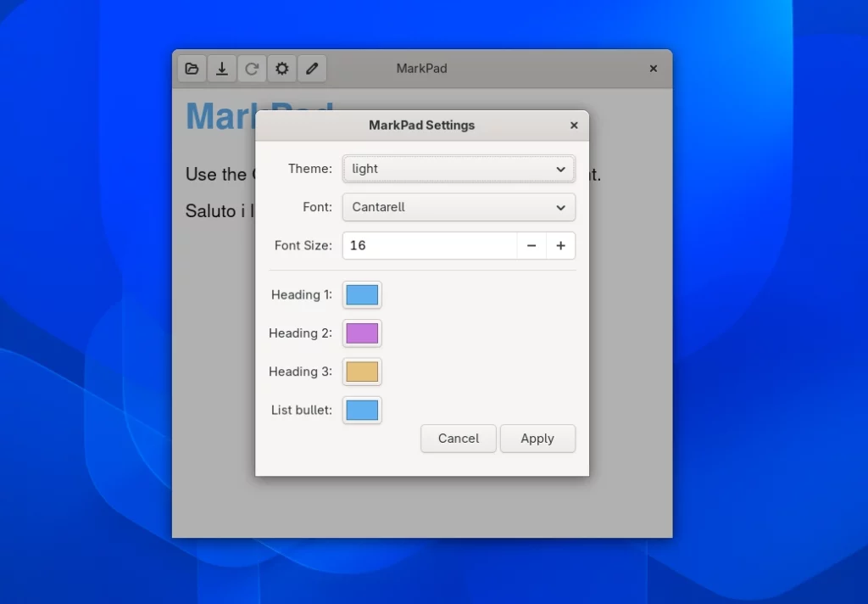Click the blue MarkPad heading in document
This screenshot has width=868, height=604.
coord(220,116)
